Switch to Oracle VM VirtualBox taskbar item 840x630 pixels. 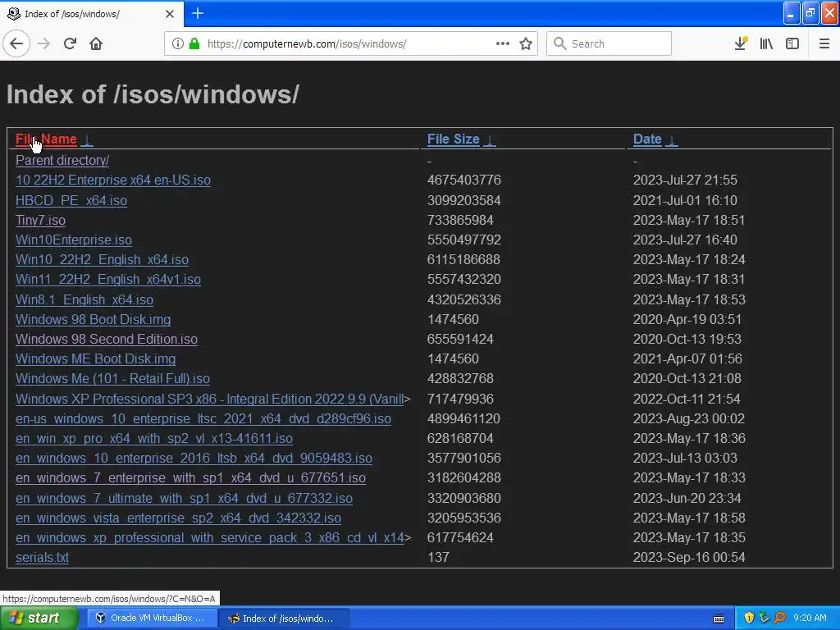click(152, 618)
